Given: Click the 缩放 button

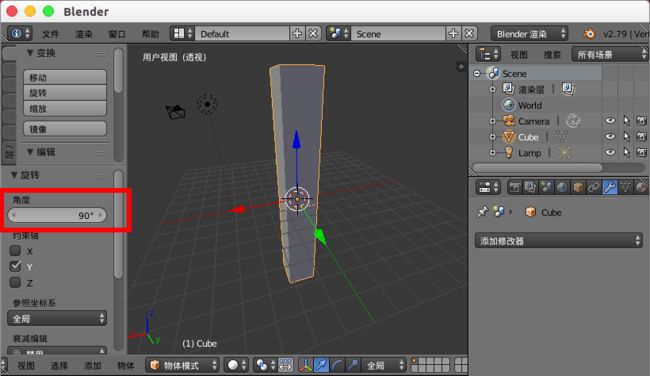Looking at the screenshot, I should pos(65,109).
